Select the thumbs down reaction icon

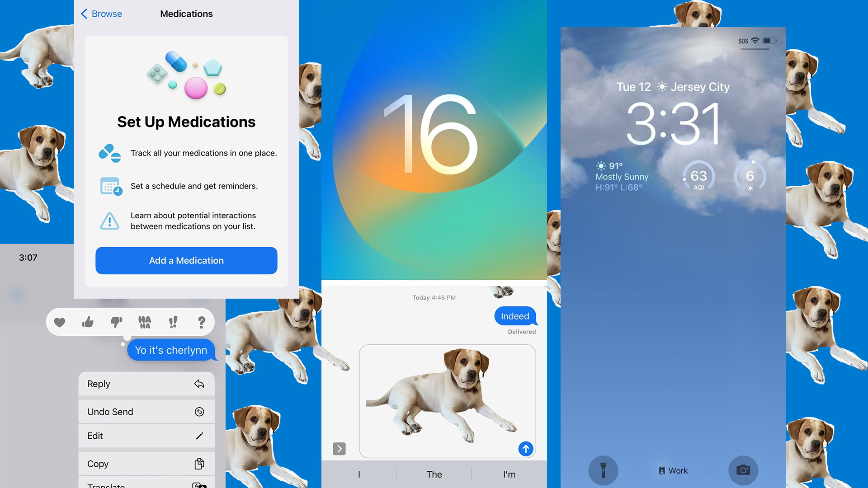(x=116, y=322)
